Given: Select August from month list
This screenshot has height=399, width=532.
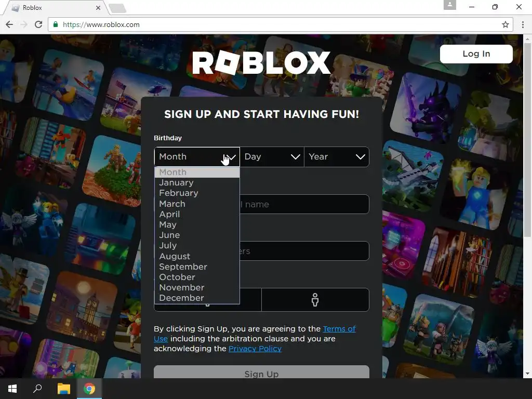Looking at the screenshot, I should pos(197,256).
